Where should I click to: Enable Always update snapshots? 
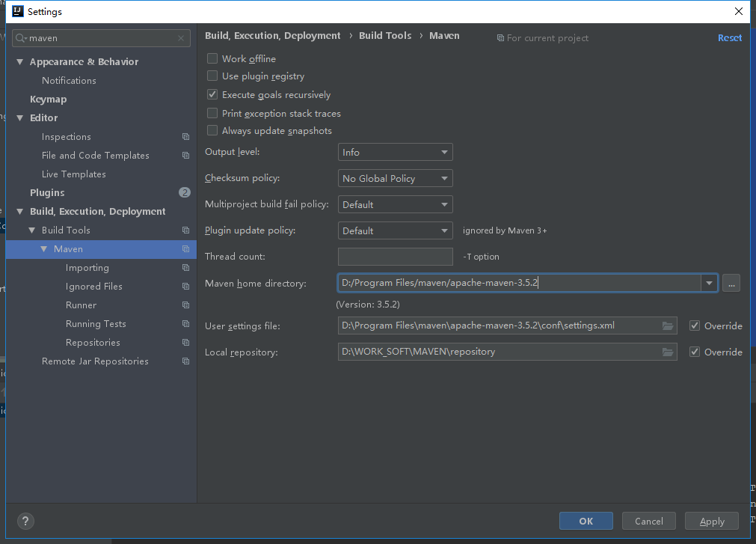pyautogui.click(x=212, y=131)
